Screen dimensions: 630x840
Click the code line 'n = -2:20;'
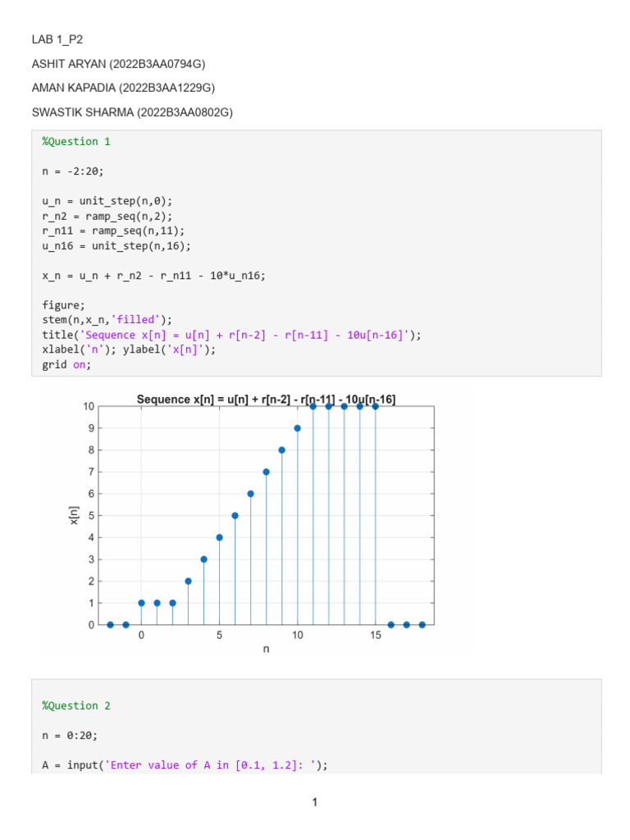pyautogui.click(x=73, y=171)
